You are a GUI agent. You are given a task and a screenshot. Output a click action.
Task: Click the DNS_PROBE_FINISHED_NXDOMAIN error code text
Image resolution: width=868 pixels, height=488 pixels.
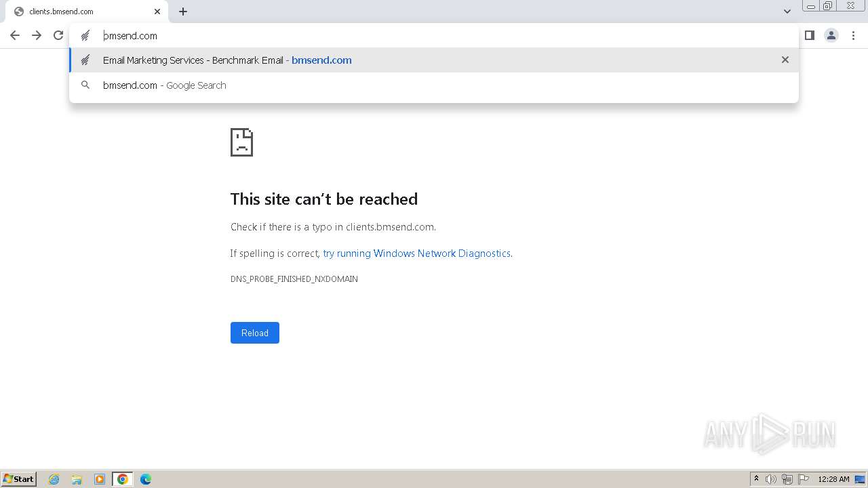click(294, 279)
